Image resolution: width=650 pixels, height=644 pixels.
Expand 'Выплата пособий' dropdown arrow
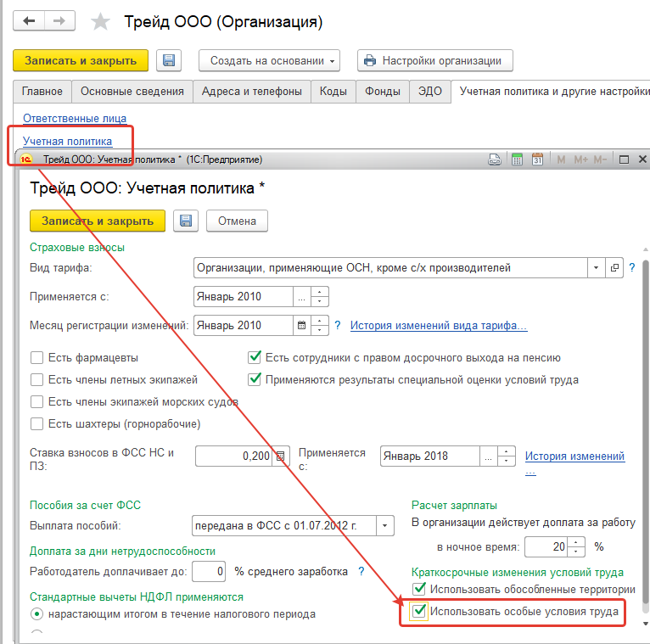click(384, 525)
